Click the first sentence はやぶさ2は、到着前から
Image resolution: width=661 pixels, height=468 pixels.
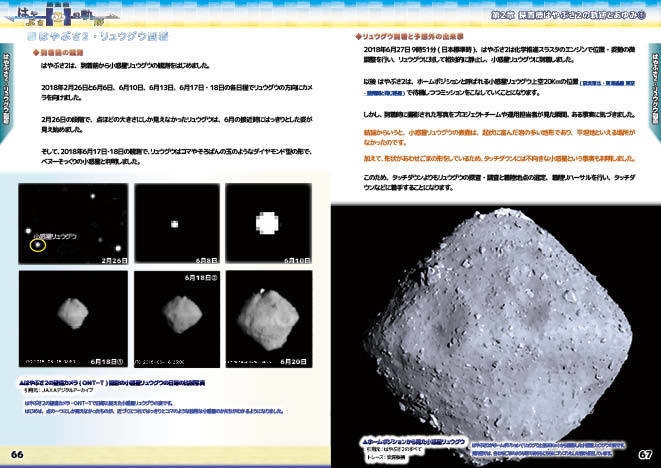125,66
